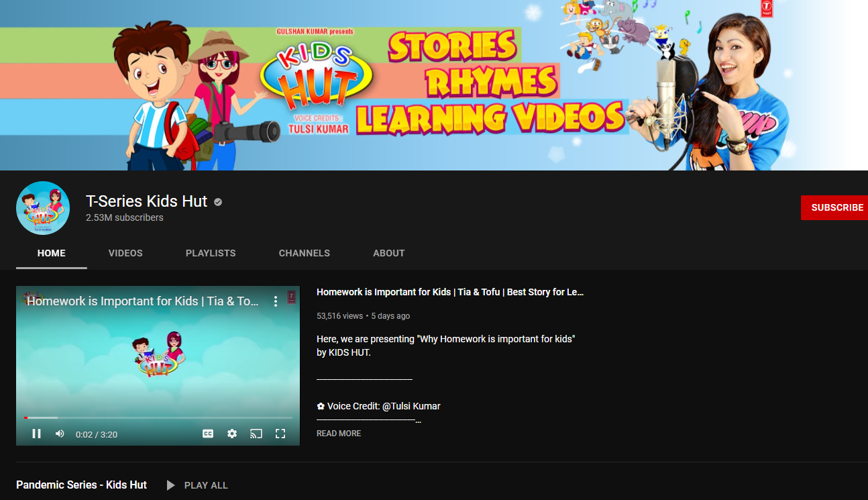Click the verified checkmark next to channel name
The width and height of the screenshot is (868, 500).
tap(217, 201)
